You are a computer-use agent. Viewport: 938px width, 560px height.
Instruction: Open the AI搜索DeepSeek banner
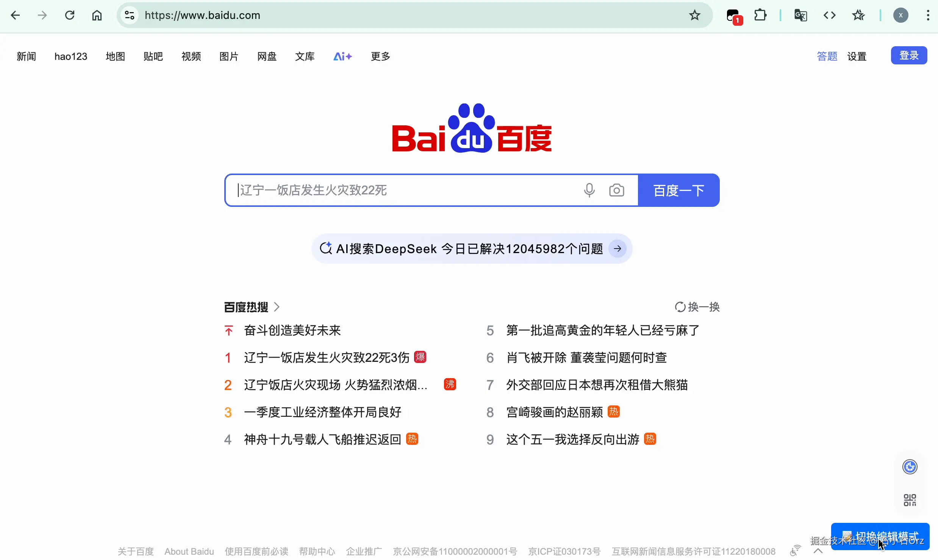click(472, 249)
